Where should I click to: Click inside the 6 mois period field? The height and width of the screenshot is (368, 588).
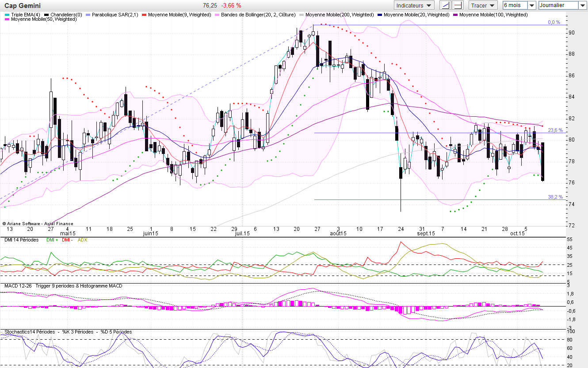(515, 5)
